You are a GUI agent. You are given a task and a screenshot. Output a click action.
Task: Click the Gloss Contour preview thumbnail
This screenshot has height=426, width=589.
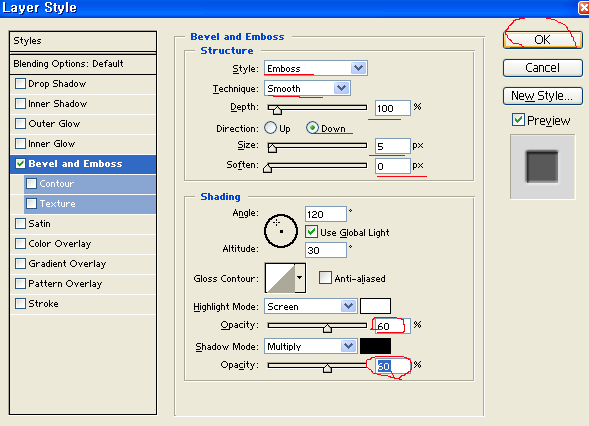click(x=280, y=278)
